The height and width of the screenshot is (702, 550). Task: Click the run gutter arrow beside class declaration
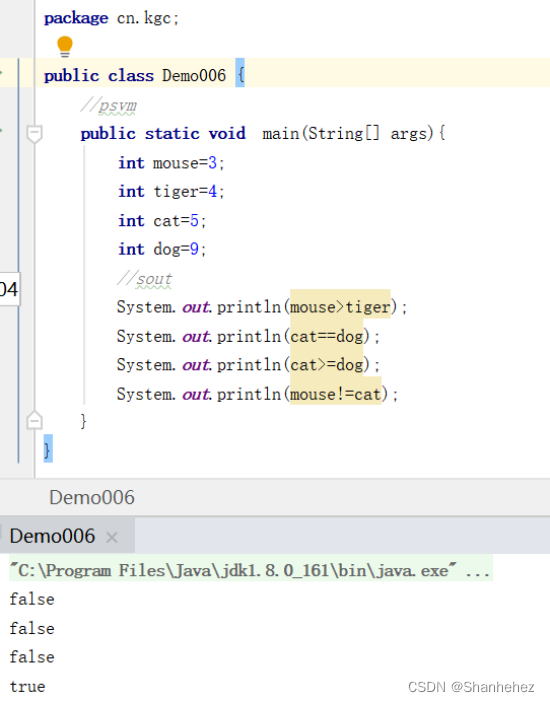point(2,72)
